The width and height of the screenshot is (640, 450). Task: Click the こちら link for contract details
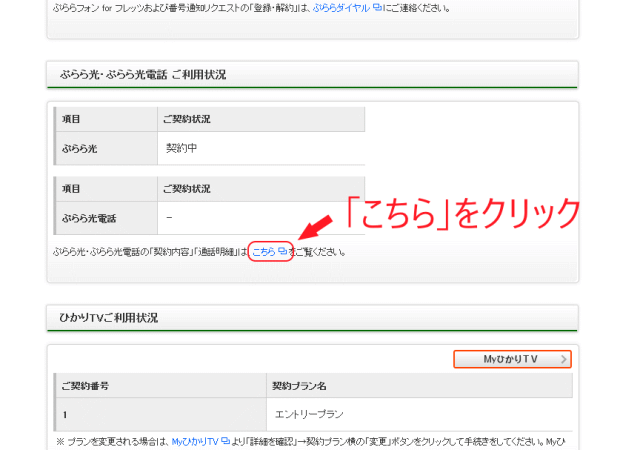click(x=264, y=252)
